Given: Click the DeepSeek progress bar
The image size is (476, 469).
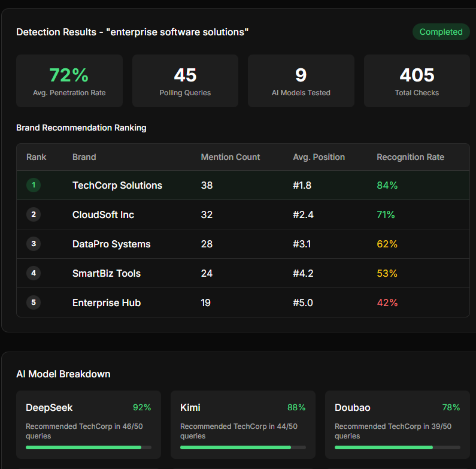Looking at the screenshot, I should point(89,447).
